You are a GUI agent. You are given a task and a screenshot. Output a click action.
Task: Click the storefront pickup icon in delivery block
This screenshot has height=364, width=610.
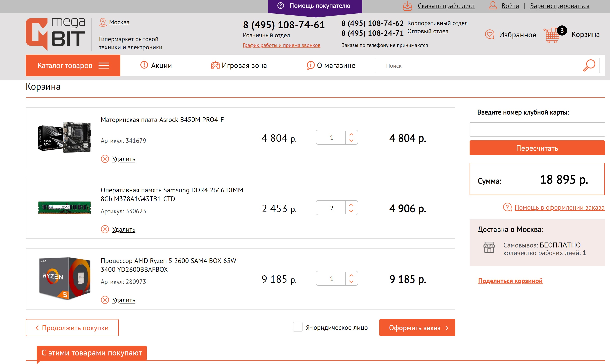(x=489, y=247)
